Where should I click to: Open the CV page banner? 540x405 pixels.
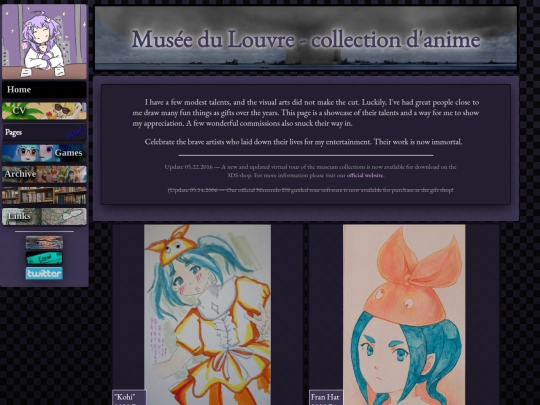pyautogui.click(x=44, y=111)
